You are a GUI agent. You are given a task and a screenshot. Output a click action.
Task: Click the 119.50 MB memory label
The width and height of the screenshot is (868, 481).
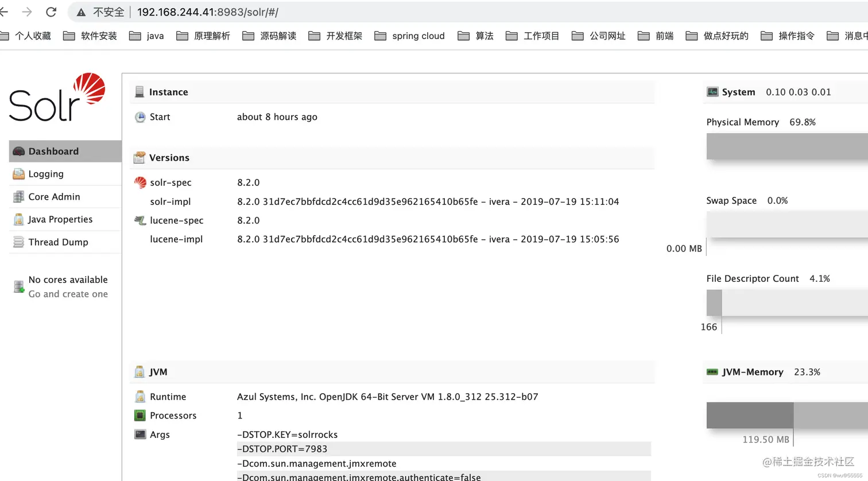coord(766,440)
